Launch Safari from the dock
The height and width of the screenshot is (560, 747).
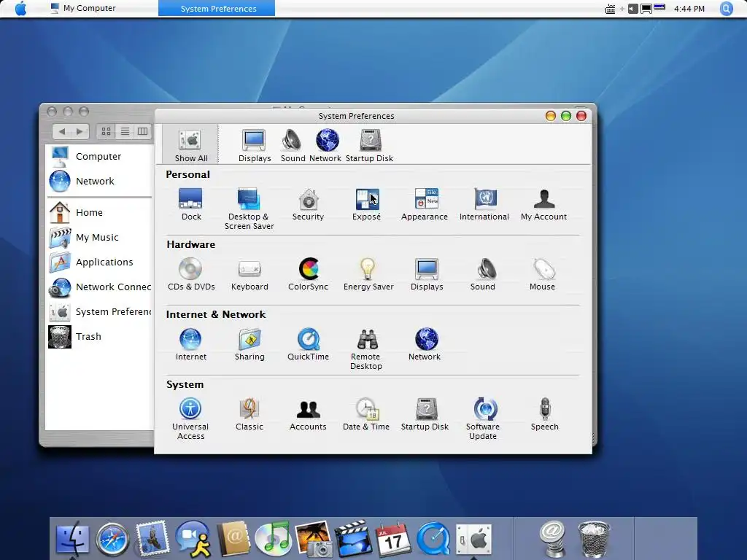click(x=112, y=540)
